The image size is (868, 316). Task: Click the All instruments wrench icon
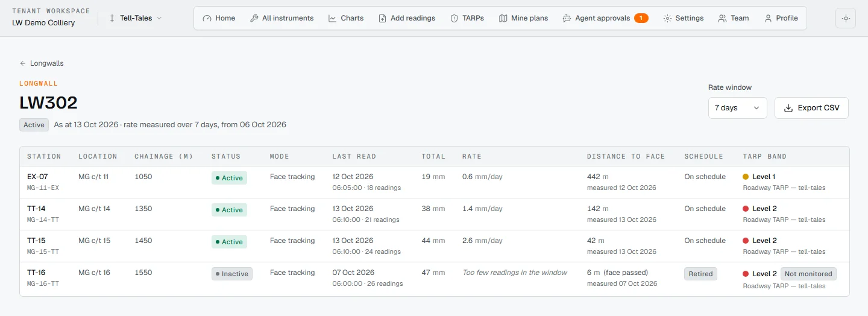point(254,18)
